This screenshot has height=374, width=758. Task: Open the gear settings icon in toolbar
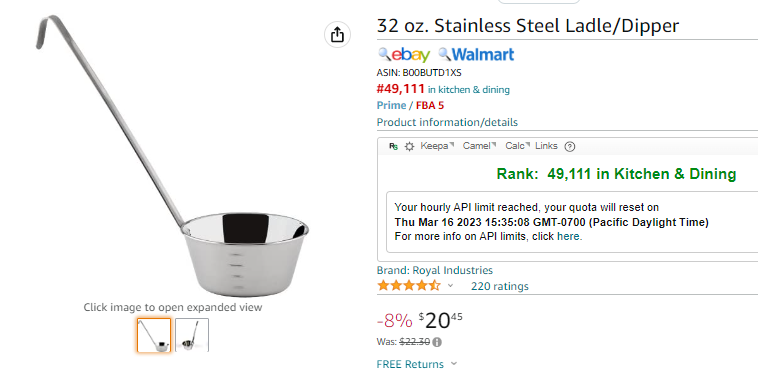tap(409, 146)
